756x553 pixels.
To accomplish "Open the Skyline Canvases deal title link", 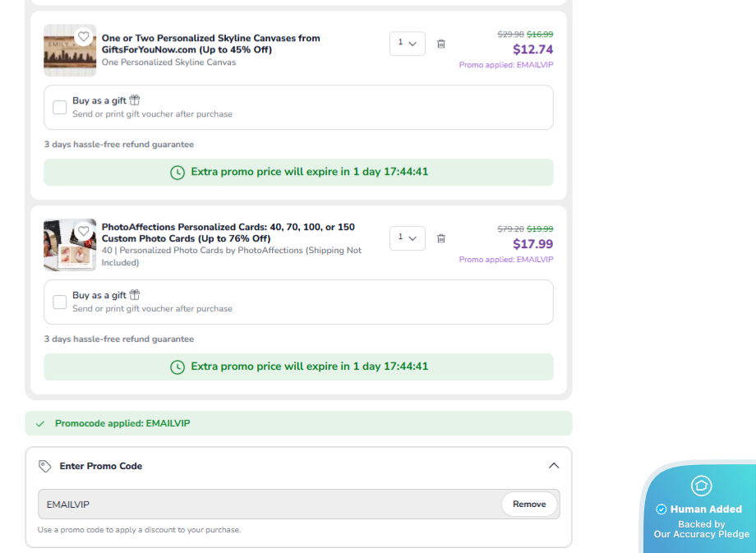I will [x=210, y=44].
